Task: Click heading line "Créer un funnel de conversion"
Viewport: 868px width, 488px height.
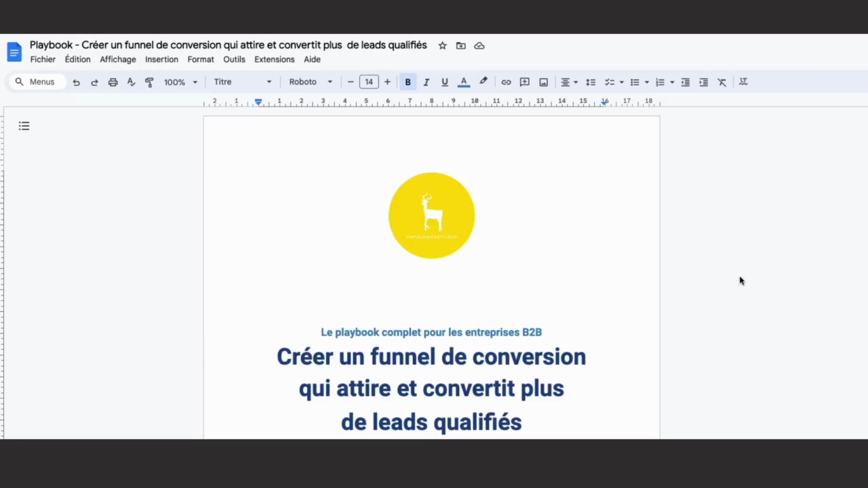Action: (x=431, y=357)
